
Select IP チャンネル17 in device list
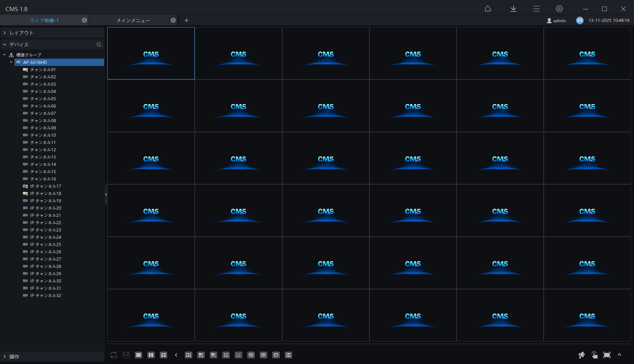(x=45, y=186)
